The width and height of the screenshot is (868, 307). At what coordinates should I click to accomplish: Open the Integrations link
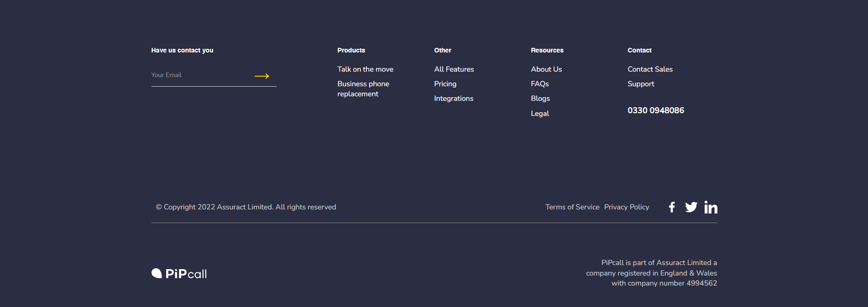click(454, 99)
